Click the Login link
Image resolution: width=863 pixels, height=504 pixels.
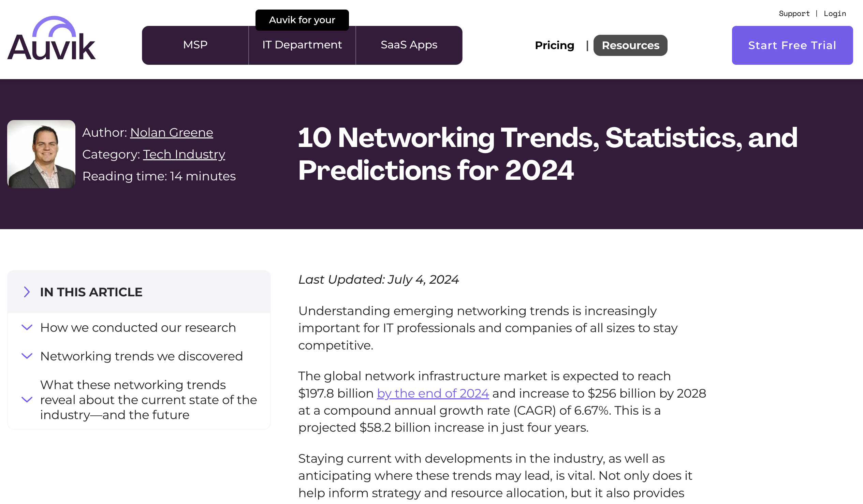point(835,14)
